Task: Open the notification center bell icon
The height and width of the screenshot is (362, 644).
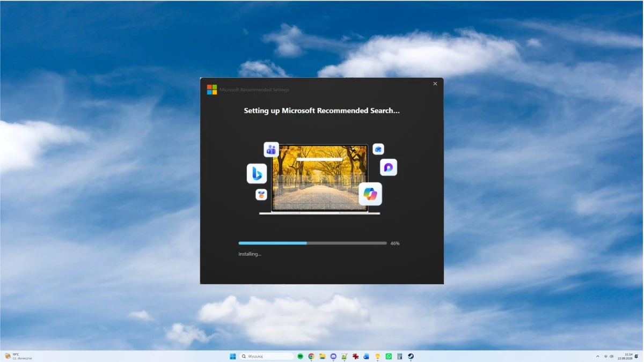Action: click(x=637, y=356)
